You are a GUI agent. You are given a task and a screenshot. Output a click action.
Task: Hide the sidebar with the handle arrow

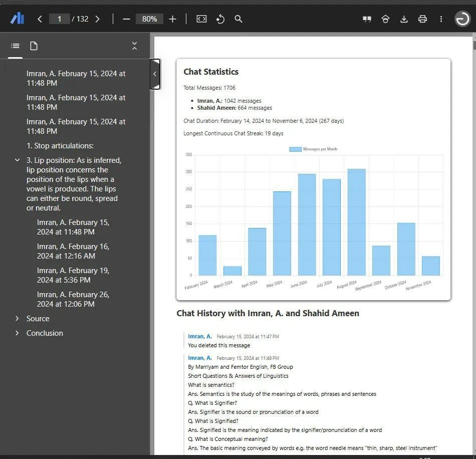(x=155, y=74)
